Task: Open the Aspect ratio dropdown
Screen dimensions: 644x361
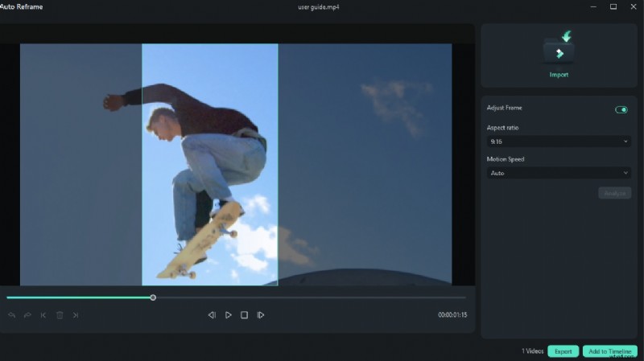Action: pyautogui.click(x=559, y=142)
